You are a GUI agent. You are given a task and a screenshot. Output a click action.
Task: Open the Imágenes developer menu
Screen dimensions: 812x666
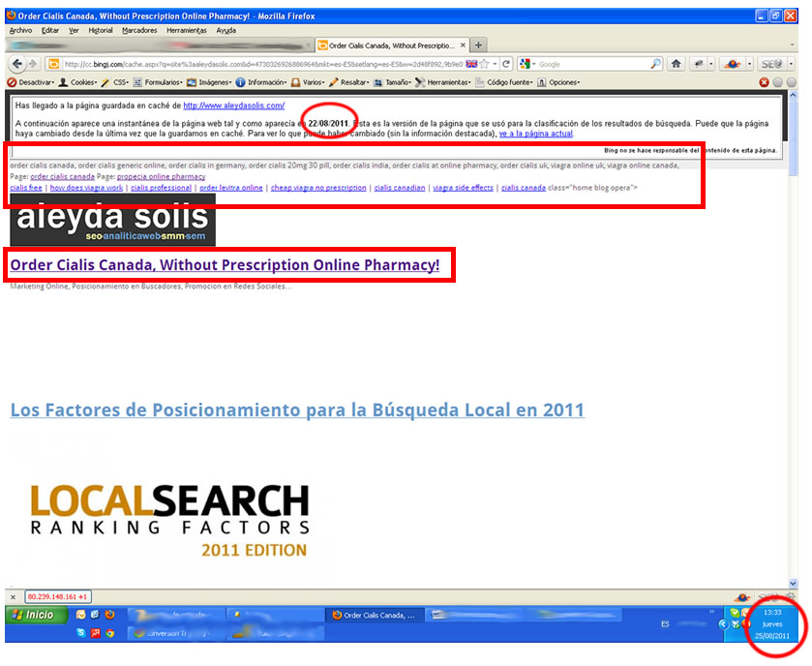click(x=209, y=82)
